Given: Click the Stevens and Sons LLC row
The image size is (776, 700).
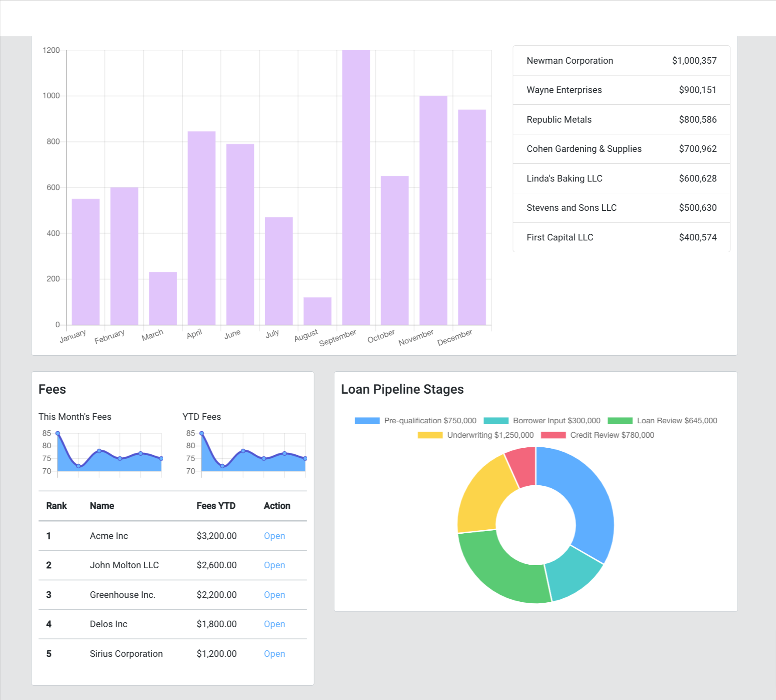Looking at the screenshot, I should (x=621, y=208).
